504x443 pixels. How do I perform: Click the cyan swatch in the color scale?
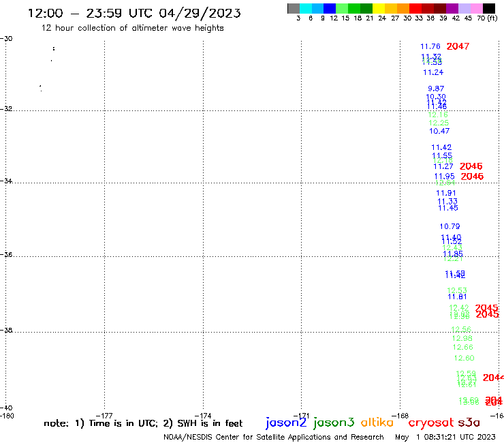point(306,8)
